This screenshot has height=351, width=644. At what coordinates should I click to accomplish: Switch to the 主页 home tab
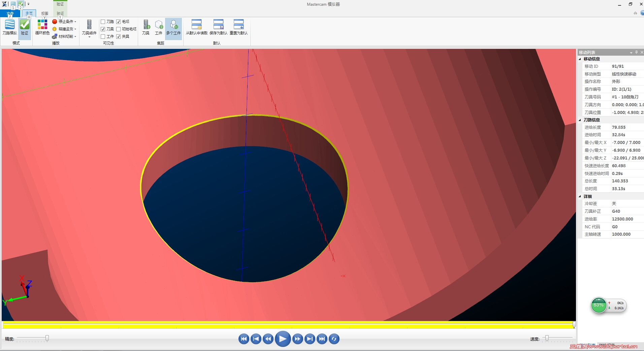point(29,13)
